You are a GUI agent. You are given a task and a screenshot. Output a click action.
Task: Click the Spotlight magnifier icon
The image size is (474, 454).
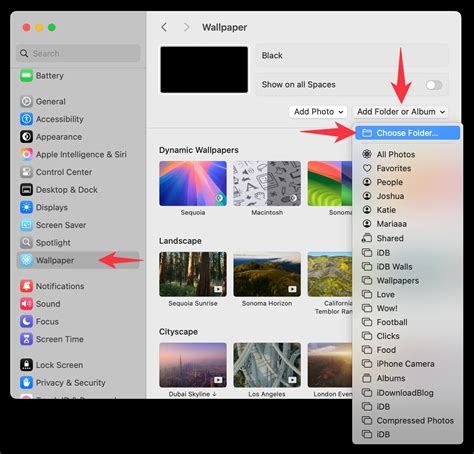26,243
